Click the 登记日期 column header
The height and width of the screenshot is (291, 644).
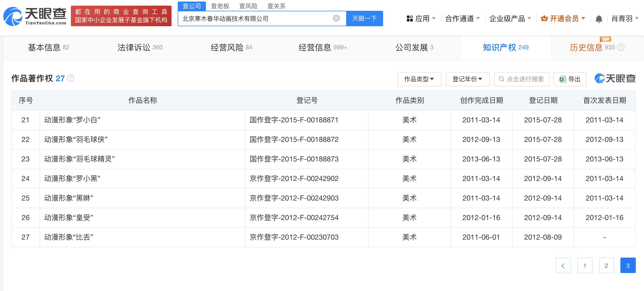point(543,101)
